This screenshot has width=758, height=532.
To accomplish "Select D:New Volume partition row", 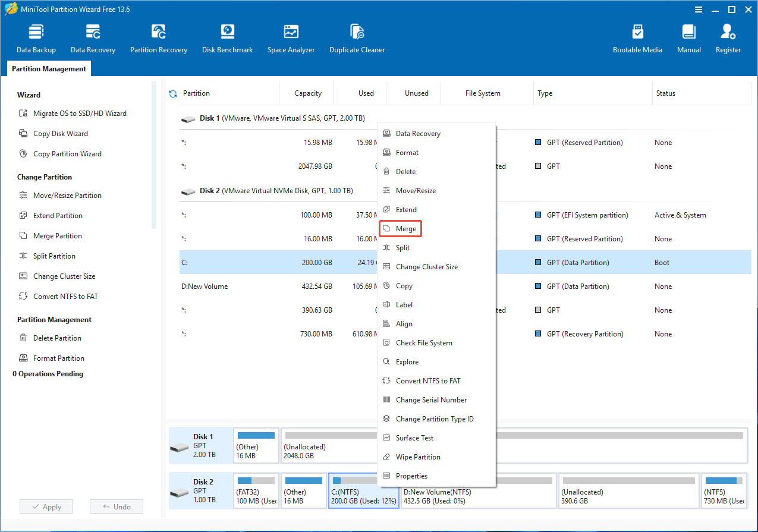I will click(465, 287).
